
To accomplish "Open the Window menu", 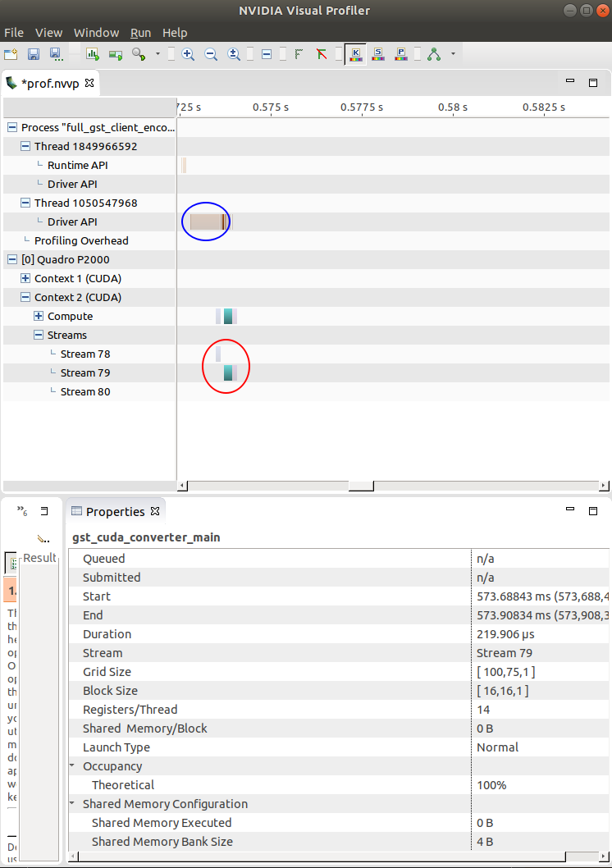I will pos(96,33).
